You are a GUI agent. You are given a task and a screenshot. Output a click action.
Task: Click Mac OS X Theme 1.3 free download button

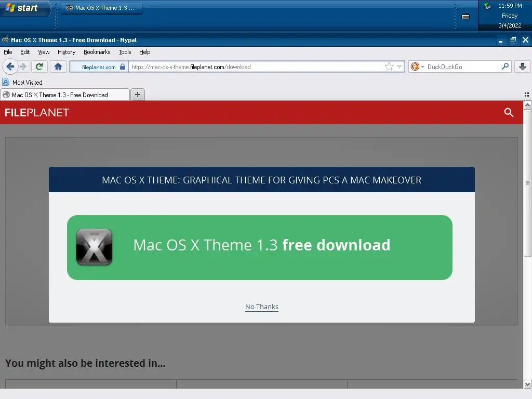260,247
